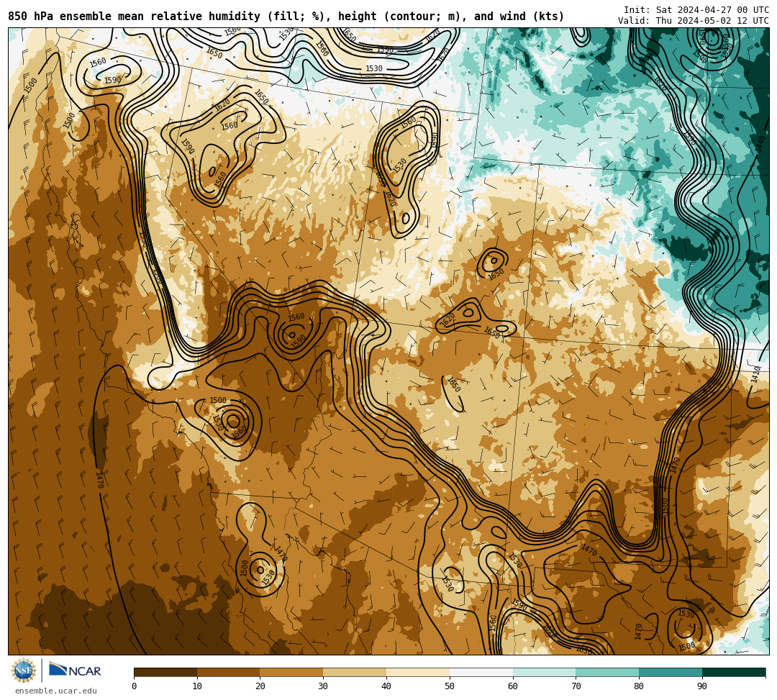This screenshot has height=700, width=777.
Task: Click the colorbar label 20
Action: (260, 686)
